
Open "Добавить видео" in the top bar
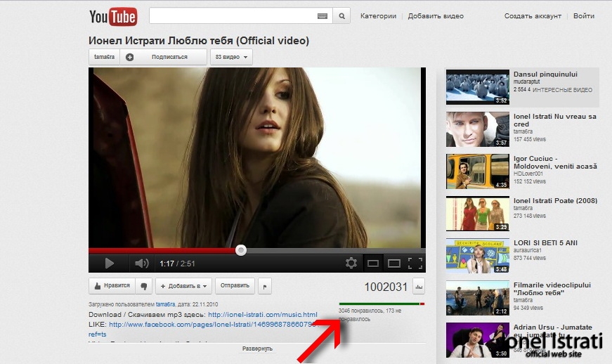tap(436, 16)
